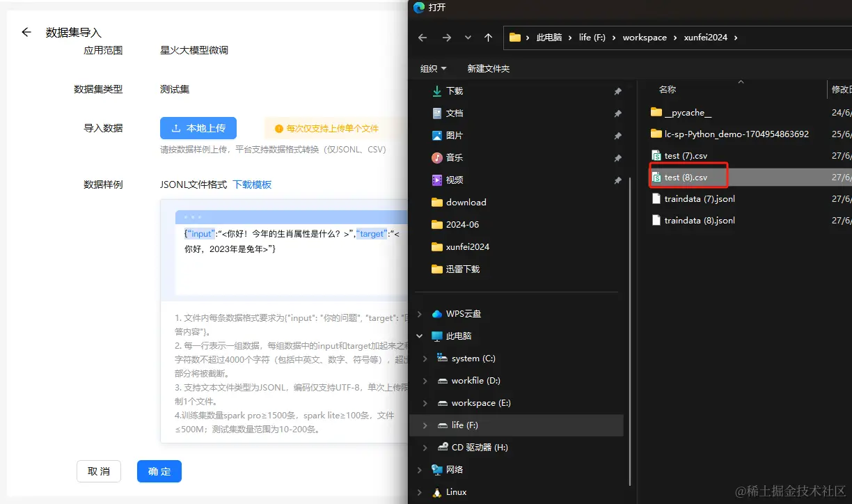Go back using the arrow beside 数据集导入
The height and width of the screenshot is (504, 852).
point(26,32)
